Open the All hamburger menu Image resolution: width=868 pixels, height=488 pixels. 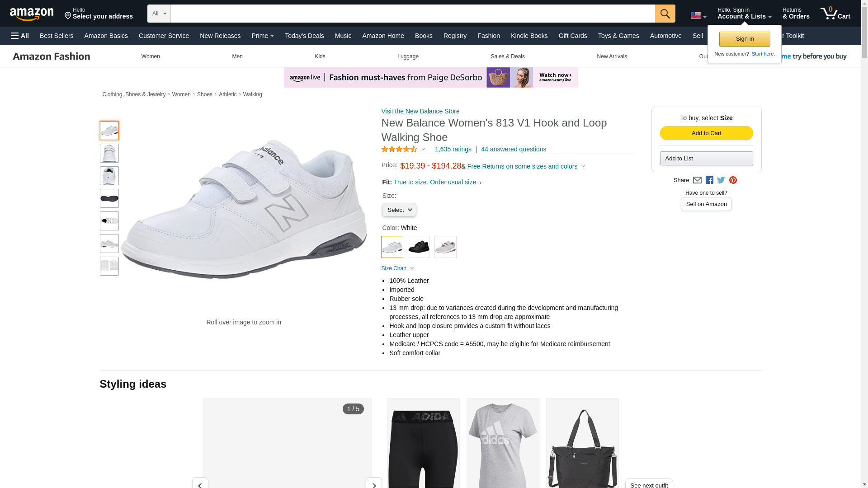pyautogui.click(x=20, y=36)
